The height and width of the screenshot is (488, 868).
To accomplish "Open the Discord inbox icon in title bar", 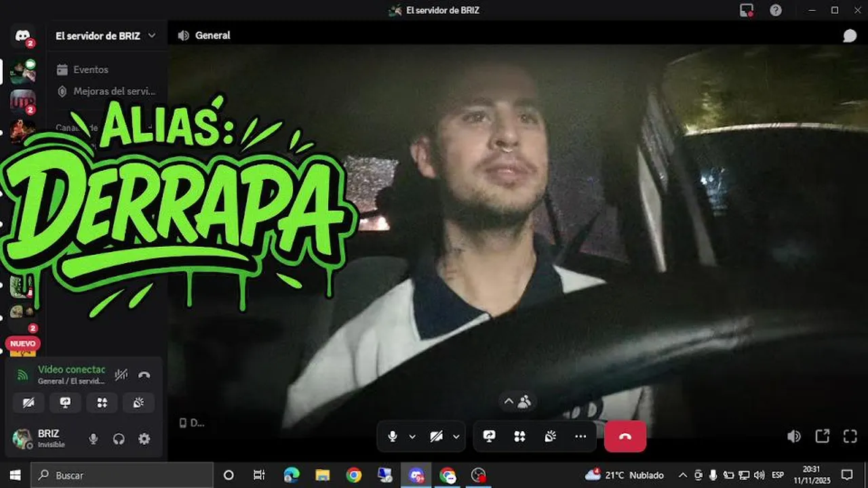I will pos(747,10).
